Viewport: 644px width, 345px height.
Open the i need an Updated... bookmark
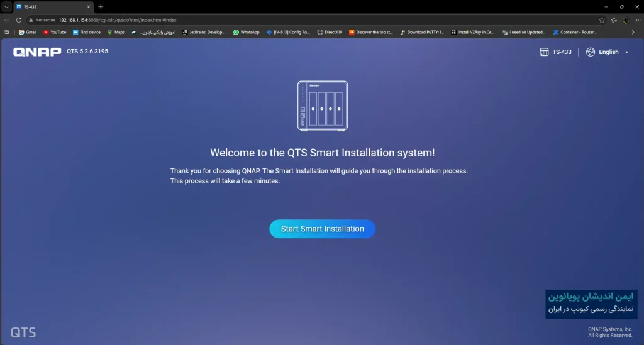pyautogui.click(x=524, y=32)
